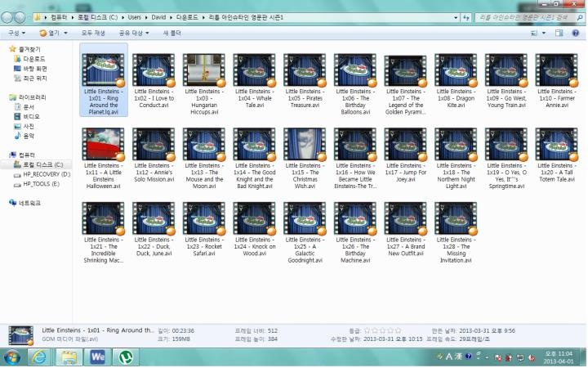Select the 1x13 Mouse and the Moon file
Screen dimensions: 588x368
tap(204, 158)
